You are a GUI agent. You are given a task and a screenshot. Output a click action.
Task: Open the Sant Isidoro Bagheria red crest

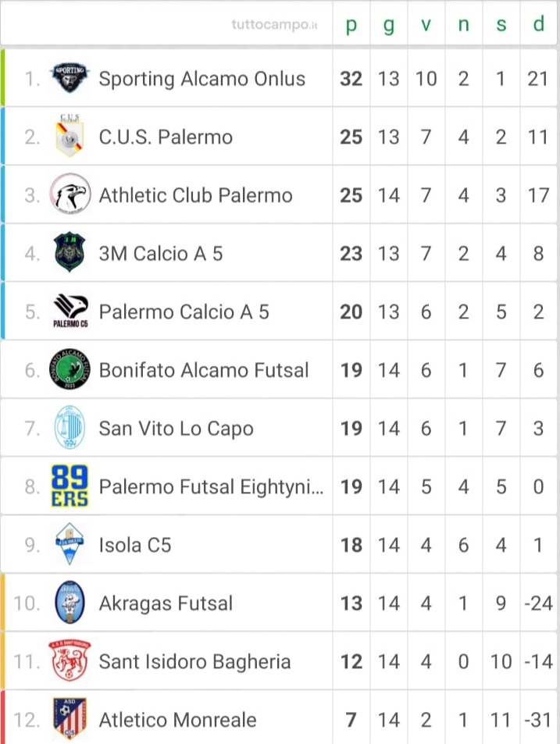tap(70, 660)
